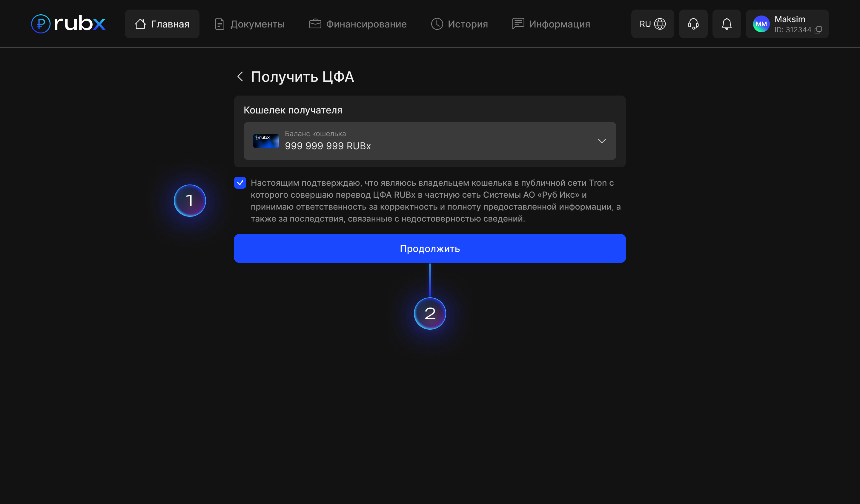The image size is (860, 504).
Task: Copy the user ID with the copy icon
Action: pyautogui.click(x=818, y=30)
